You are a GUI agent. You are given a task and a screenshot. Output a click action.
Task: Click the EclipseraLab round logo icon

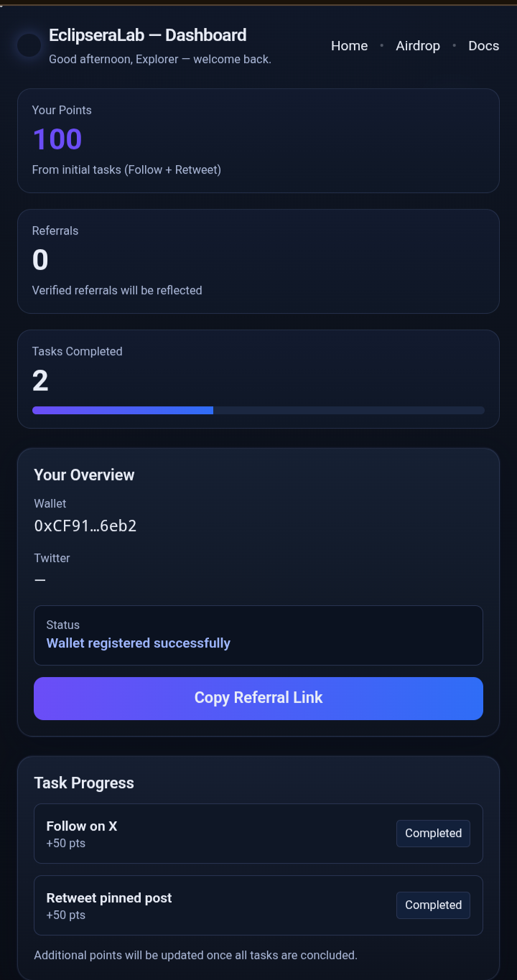pyautogui.click(x=29, y=45)
